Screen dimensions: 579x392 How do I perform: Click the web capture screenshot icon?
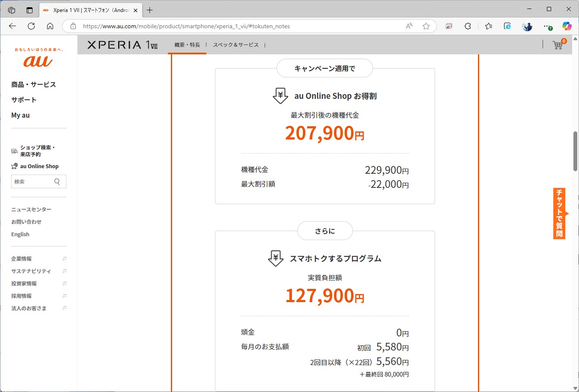tap(448, 26)
